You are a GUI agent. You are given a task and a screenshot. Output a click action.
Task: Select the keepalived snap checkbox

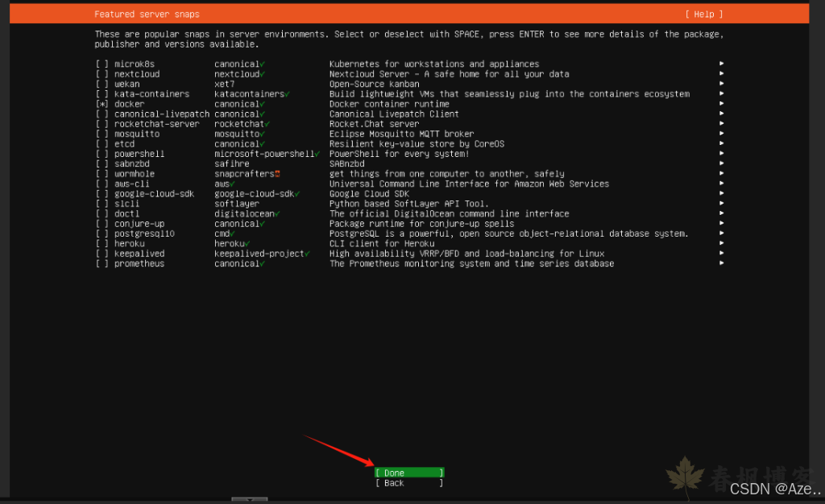(102, 254)
